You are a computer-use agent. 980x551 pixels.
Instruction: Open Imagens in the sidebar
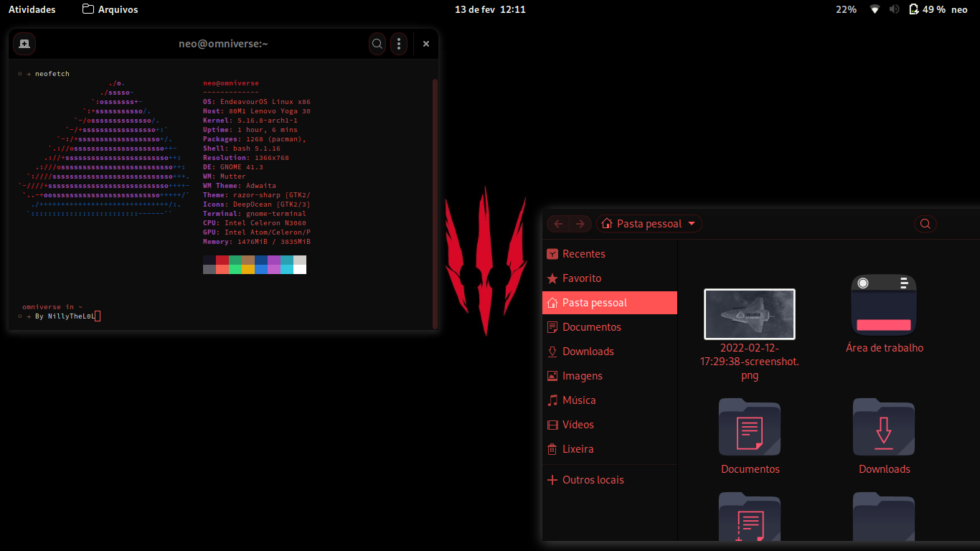pyautogui.click(x=610, y=376)
